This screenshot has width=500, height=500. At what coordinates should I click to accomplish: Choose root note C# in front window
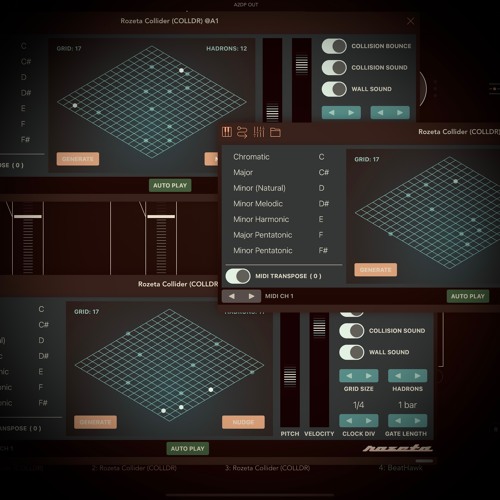pos(323,172)
